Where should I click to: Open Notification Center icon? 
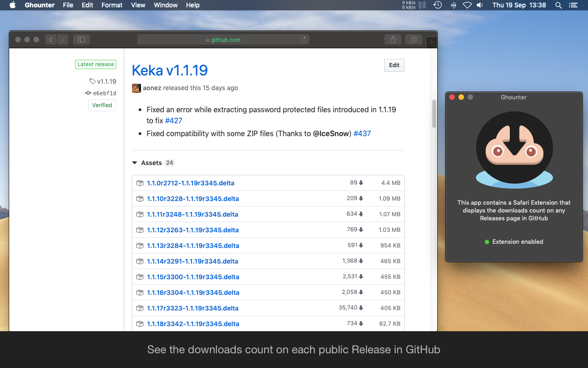(573, 5)
